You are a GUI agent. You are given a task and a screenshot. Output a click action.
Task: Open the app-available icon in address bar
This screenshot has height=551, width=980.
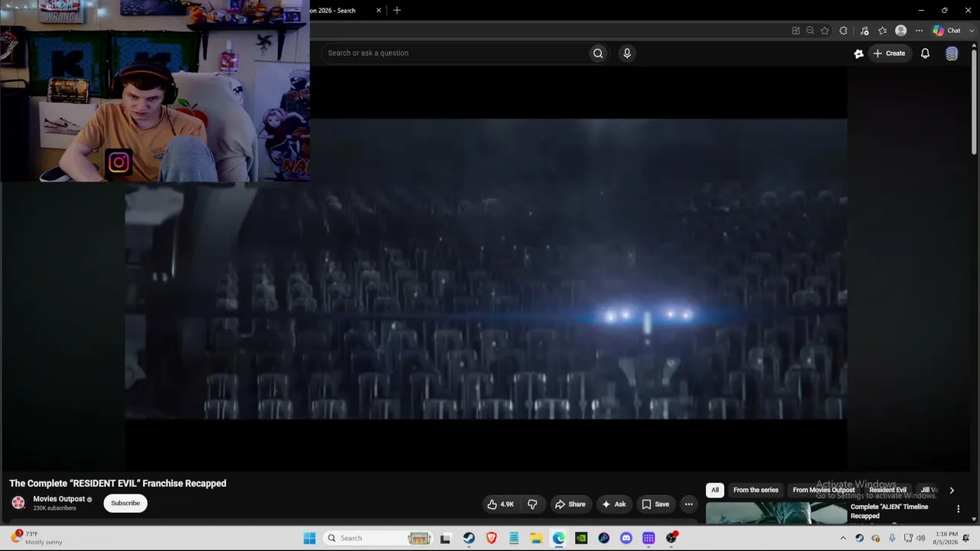click(796, 31)
